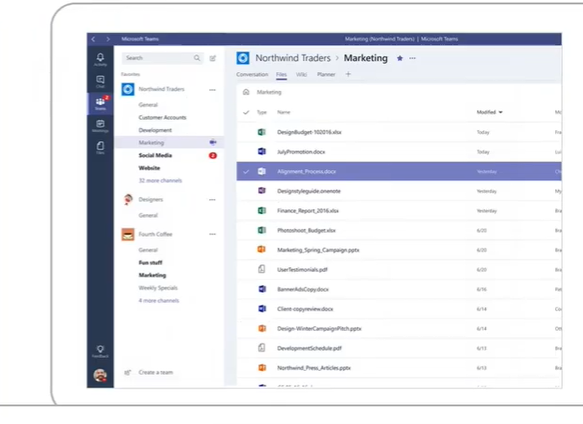Open the Weekly Specials channel
583x424 pixels.
(x=158, y=288)
